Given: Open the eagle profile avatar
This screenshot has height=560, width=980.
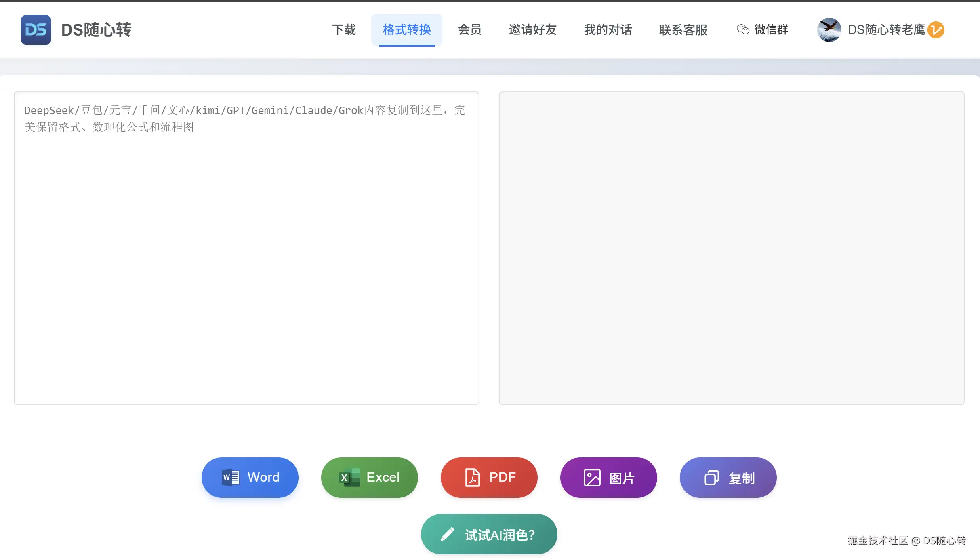Looking at the screenshot, I should pyautogui.click(x=829, y=30).
